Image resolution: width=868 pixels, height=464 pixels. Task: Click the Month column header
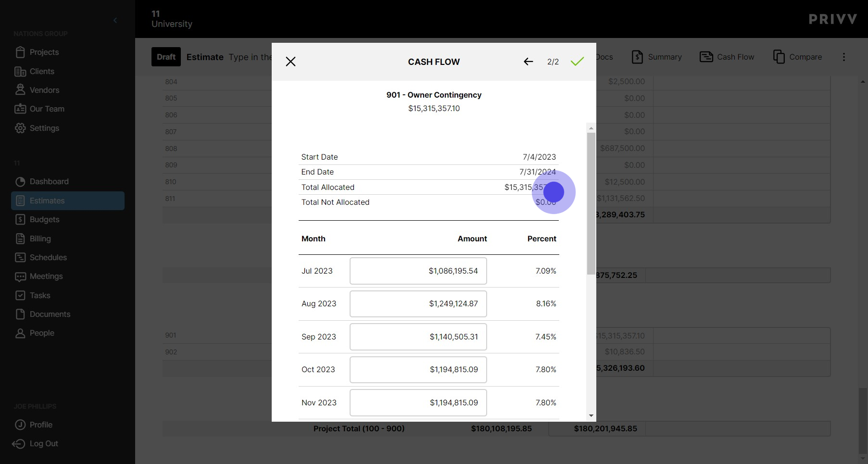314,238
